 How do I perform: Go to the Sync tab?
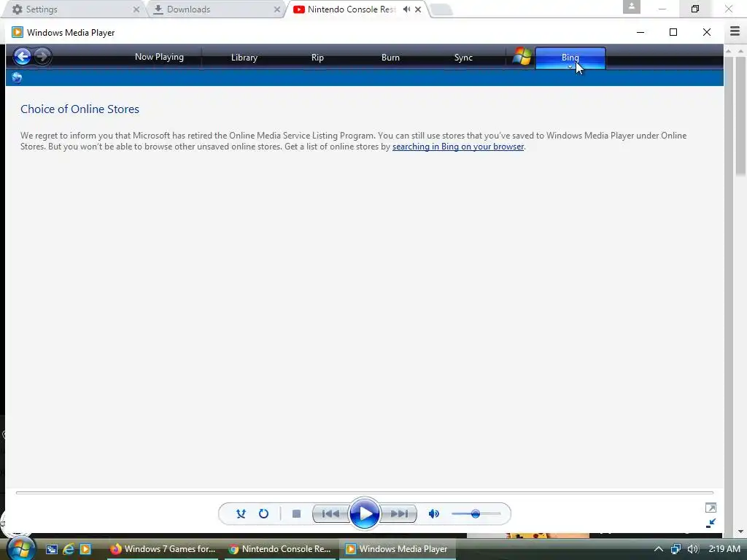463,57
